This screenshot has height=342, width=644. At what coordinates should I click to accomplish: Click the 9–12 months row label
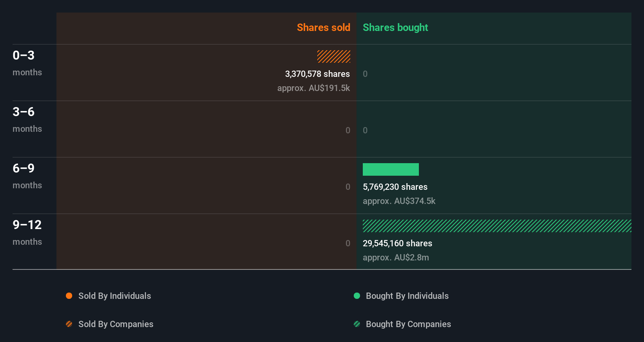pyautogui.click(x=27, y=232)
